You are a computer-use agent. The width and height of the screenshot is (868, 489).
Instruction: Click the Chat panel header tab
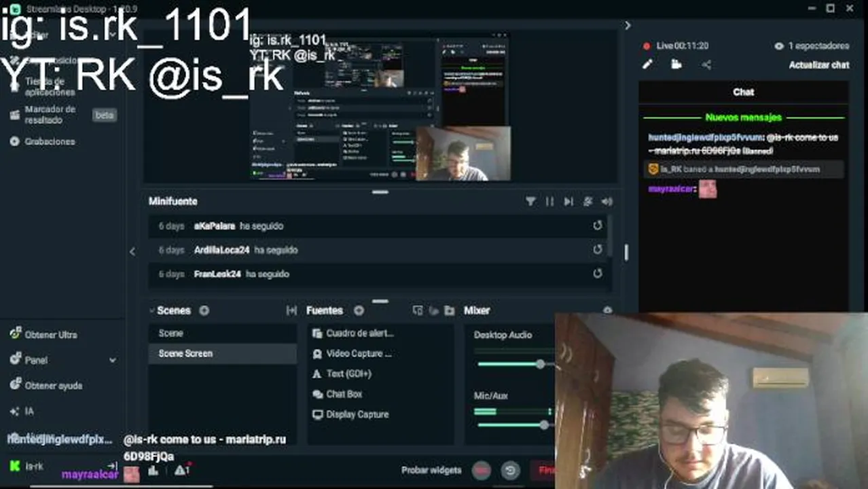click(744, 92)
